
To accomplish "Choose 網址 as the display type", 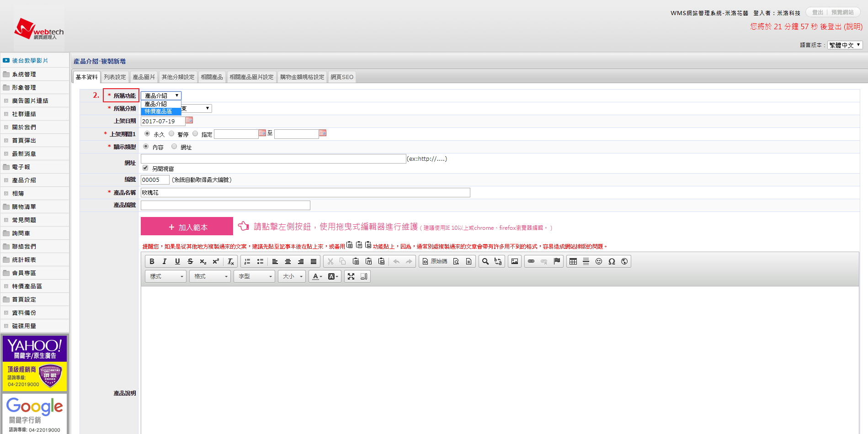I will [174, 147].
